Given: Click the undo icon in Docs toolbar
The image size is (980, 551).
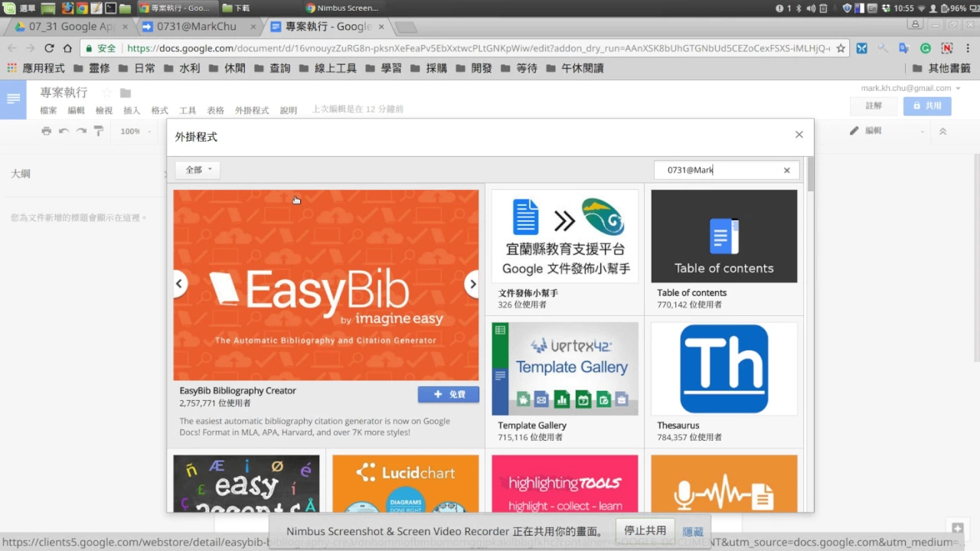Looking at the screenshot, I should (x=64, y=131).
